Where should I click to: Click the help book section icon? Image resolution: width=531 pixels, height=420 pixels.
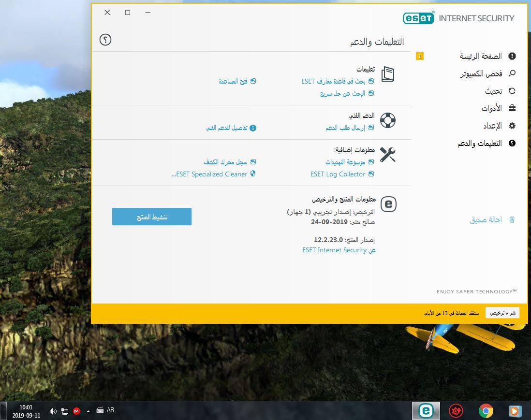pyautogui.click(x=388, y=74)
